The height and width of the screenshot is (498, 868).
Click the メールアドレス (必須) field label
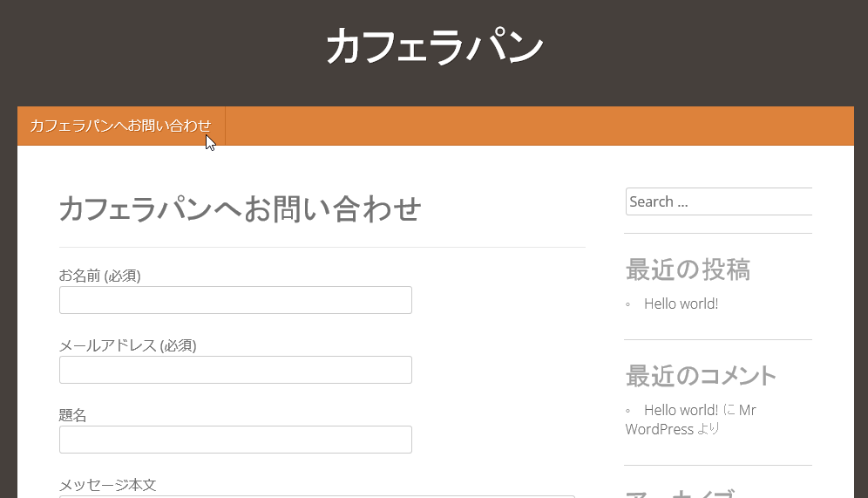coord(127,345)
